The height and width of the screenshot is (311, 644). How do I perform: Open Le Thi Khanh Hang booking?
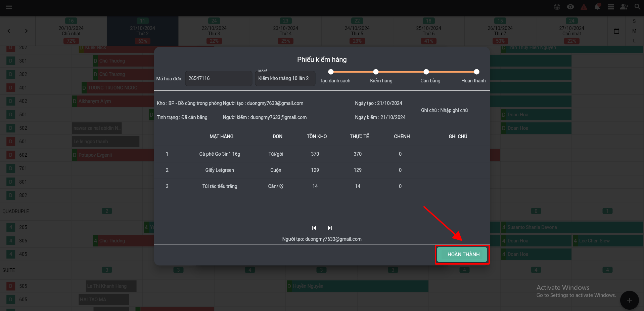pyautogui.click(x=111, y=286)
